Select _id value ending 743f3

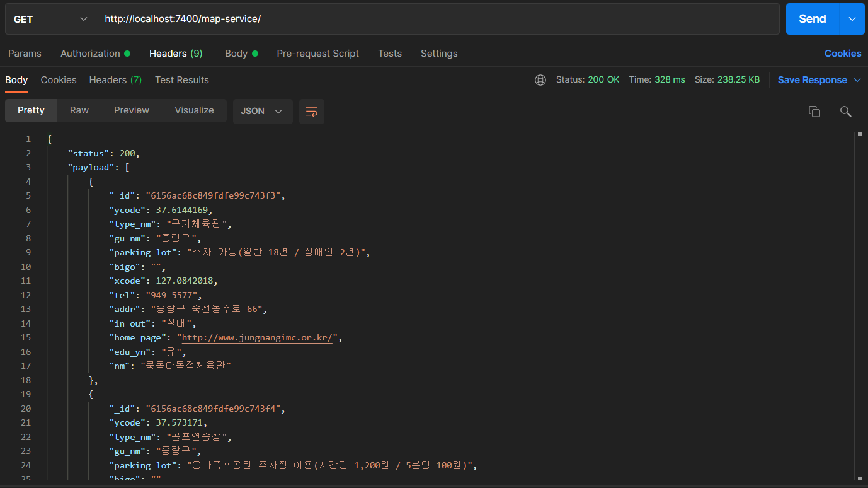point(213,196)
